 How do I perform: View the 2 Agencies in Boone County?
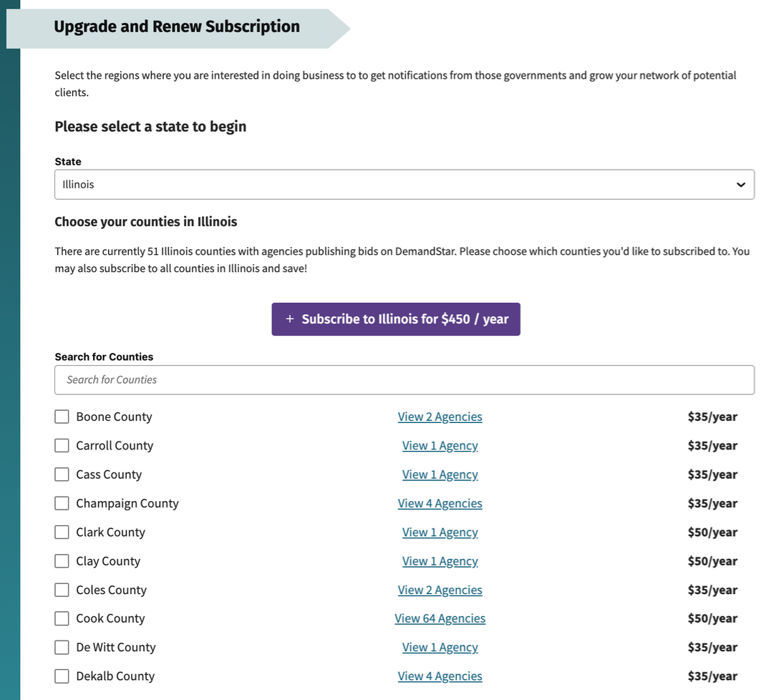(440, 416)
